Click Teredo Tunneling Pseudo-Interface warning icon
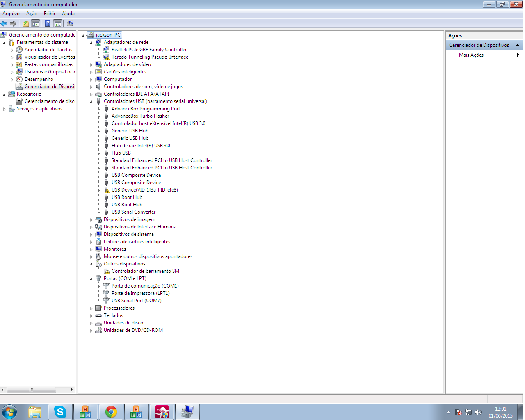Image resolution: width=525 pixels, height=420 pixels. (106, 57)
